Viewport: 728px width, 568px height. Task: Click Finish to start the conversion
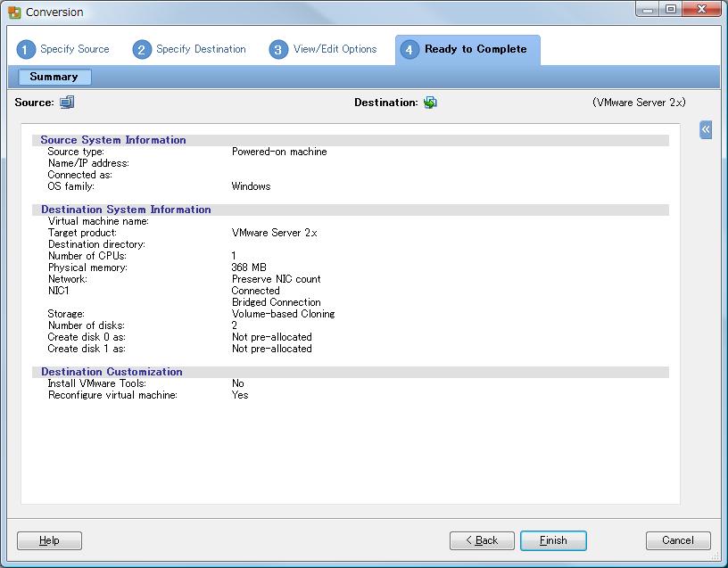point(553,540)
